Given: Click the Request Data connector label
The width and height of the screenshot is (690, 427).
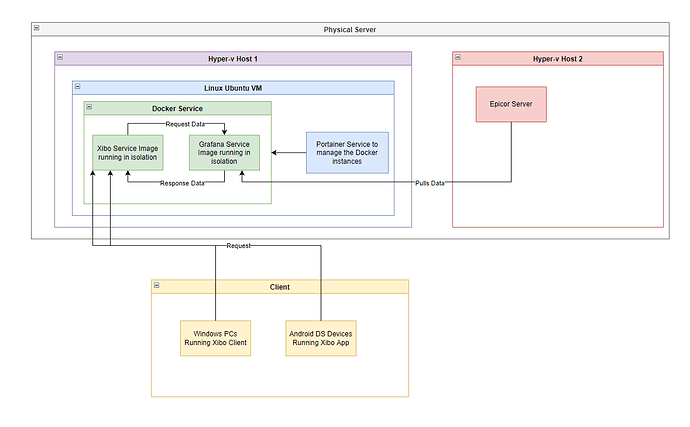Looking at the screenshot, I should coord(185,124).
